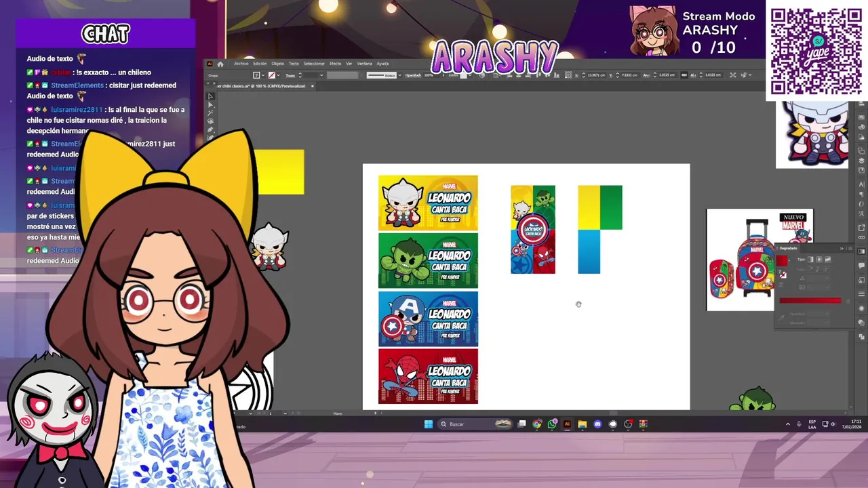Image resolution: width=868 pixels, height=488 pixels.
Task: Collapse the Degradado panel with double arrows
Action: pyautogui.click(x=842, y=249)
